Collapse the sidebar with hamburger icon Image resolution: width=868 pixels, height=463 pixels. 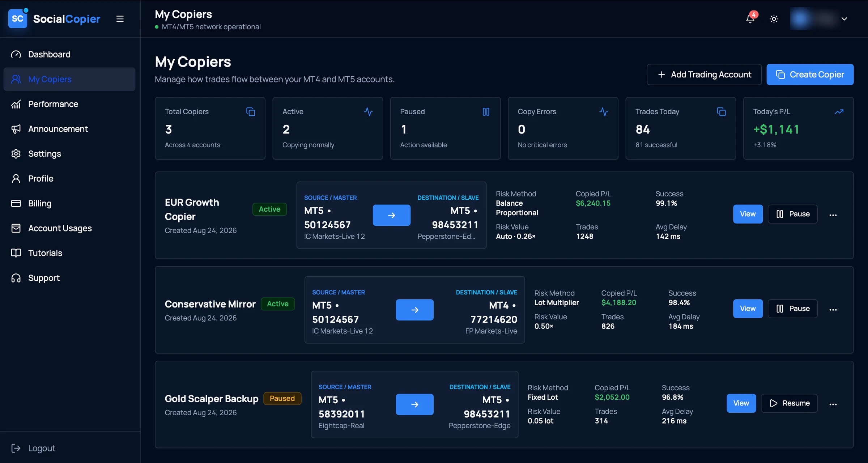click(120, 19)
